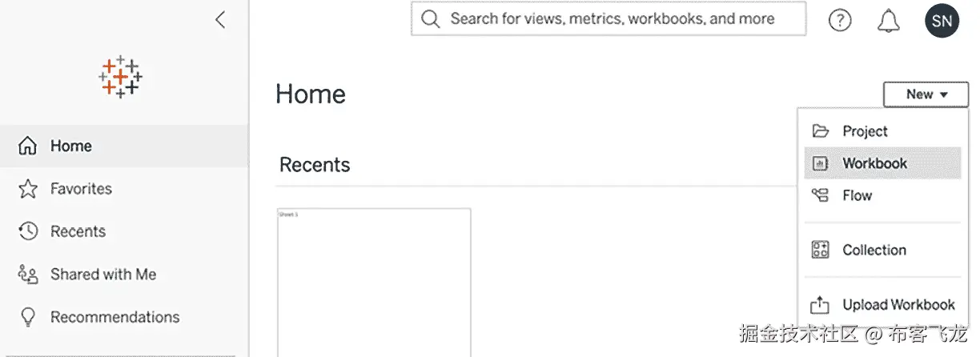Toggle the New dropdown button
Image resolution: width=980 pixels, height=357 pixels.
(x=926, y=94)
